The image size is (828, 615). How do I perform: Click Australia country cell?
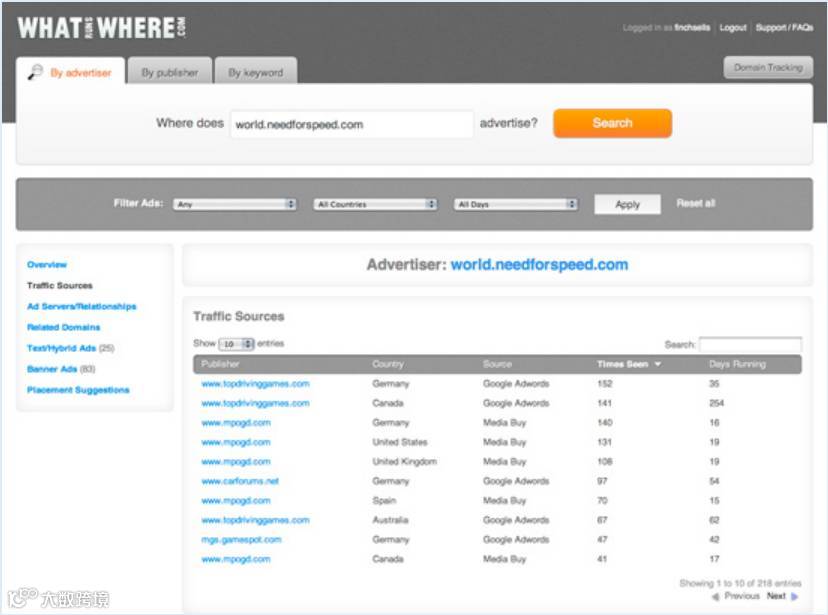[390, 521]
